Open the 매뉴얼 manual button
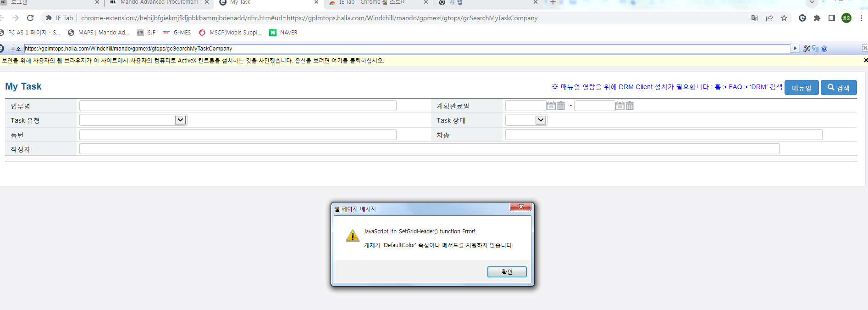 pyautogui.click(x=801, y=88)
